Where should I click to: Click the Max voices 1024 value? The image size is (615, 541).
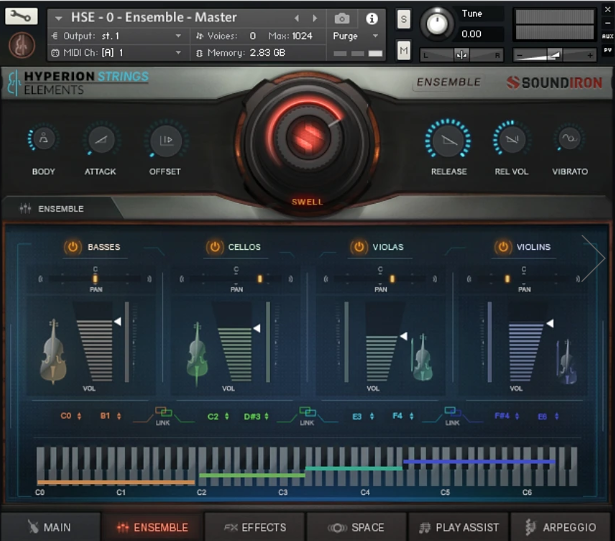(302, 36)
